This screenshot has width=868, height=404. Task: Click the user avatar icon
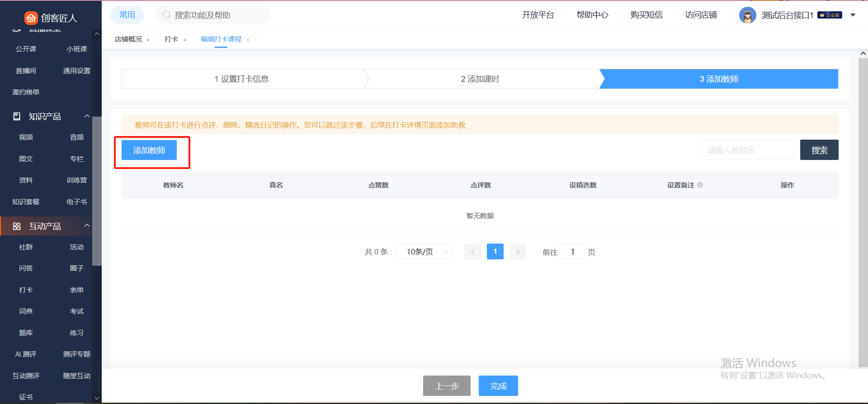(747, 15)
